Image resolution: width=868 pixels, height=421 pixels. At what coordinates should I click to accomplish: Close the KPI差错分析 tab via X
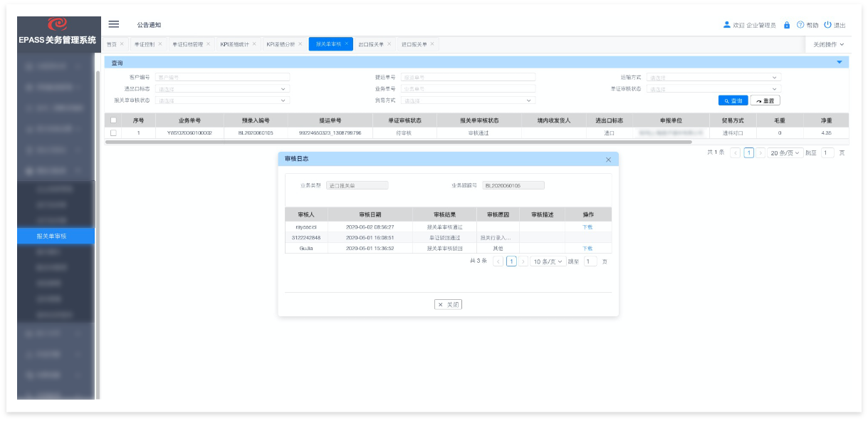(300, 43)
